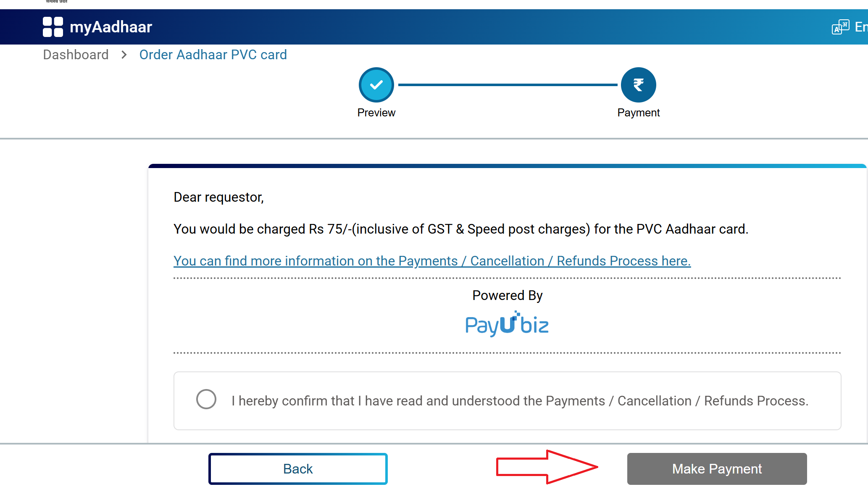Click the rupee icon on the Payment step
This screenshot has width=868, height=492.
(639, 84)
